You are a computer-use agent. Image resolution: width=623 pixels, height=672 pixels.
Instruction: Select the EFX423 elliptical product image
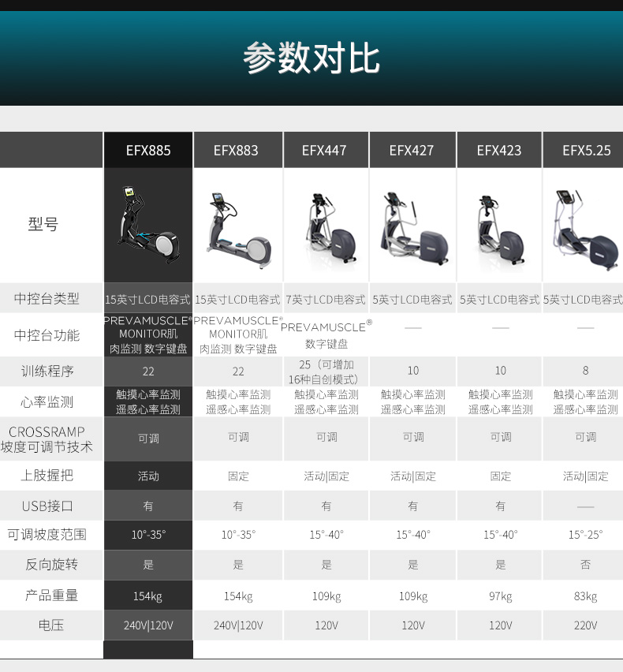pyautogui.click(x=500, y=229)
